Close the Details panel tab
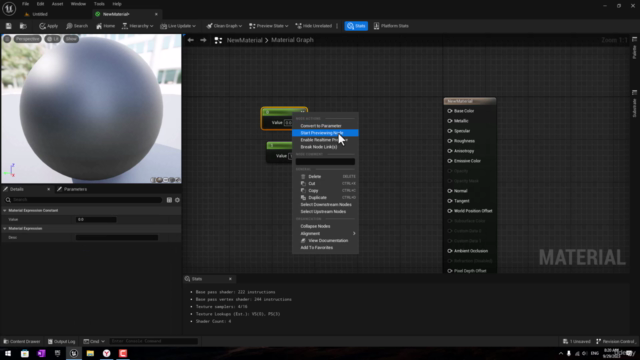 [x=49, y=189]
